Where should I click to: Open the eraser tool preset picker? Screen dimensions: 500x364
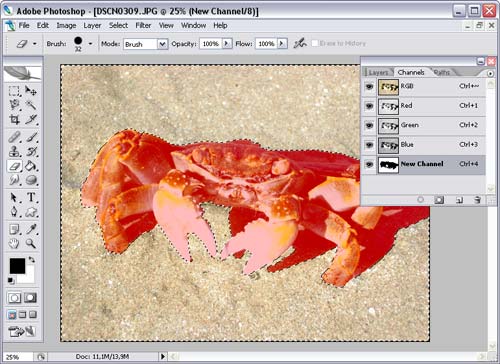point(35,44)
